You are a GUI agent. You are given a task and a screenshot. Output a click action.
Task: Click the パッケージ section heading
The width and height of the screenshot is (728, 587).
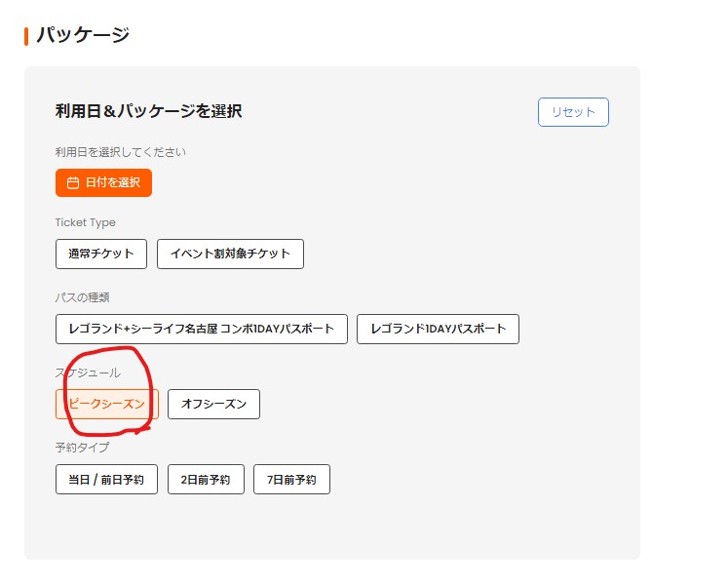[83, 35]
